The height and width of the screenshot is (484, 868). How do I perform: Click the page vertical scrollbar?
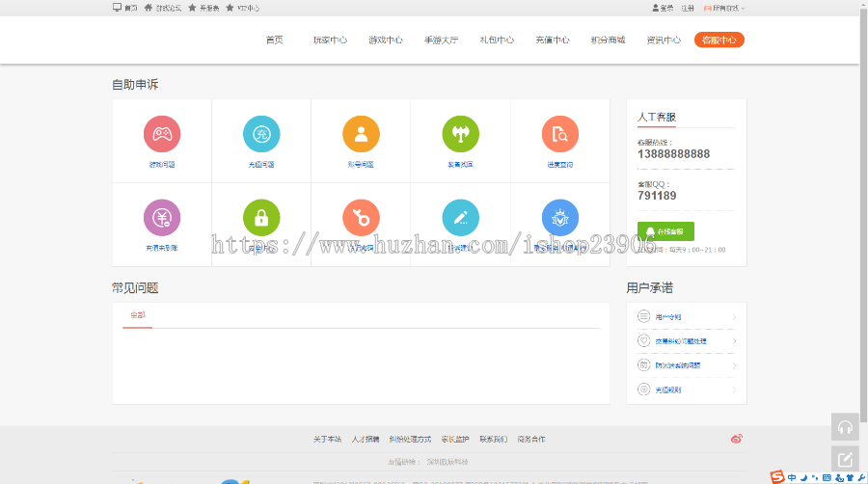pyautogui.click(x=863, y=216)
